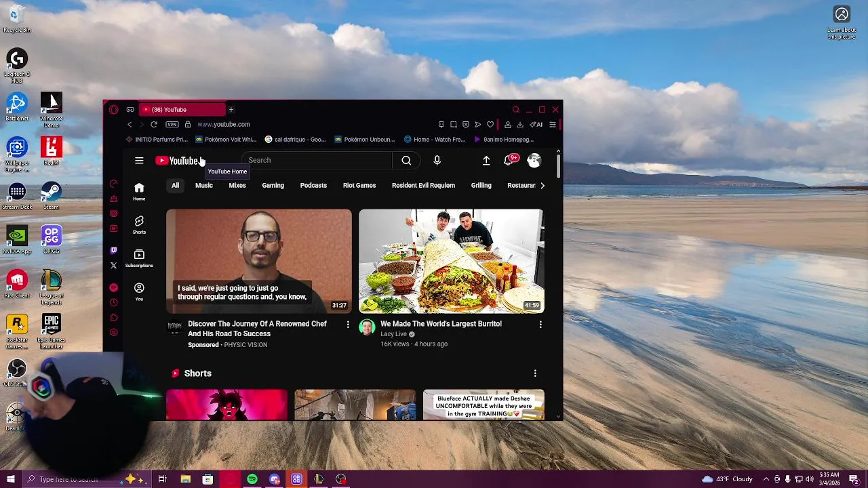868x488 pixels.
Task: Open options for World's Largest Burrito video
Action: tap(540, 325)
